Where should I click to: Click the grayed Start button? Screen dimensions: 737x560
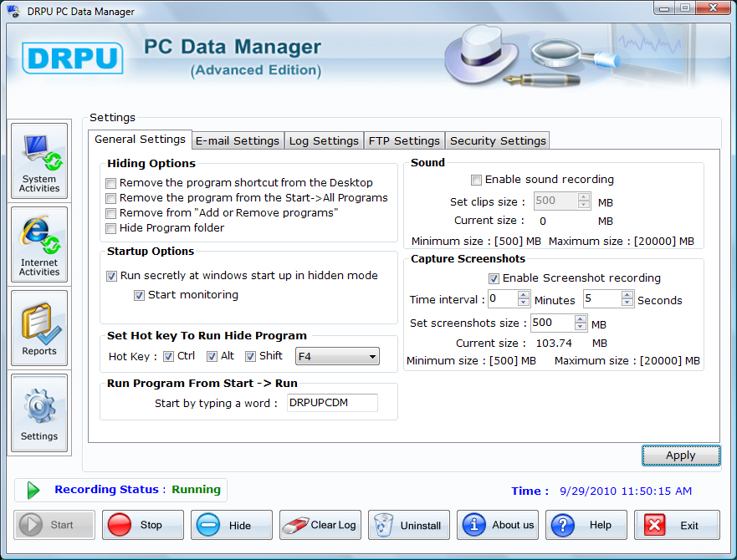point(54,525)
